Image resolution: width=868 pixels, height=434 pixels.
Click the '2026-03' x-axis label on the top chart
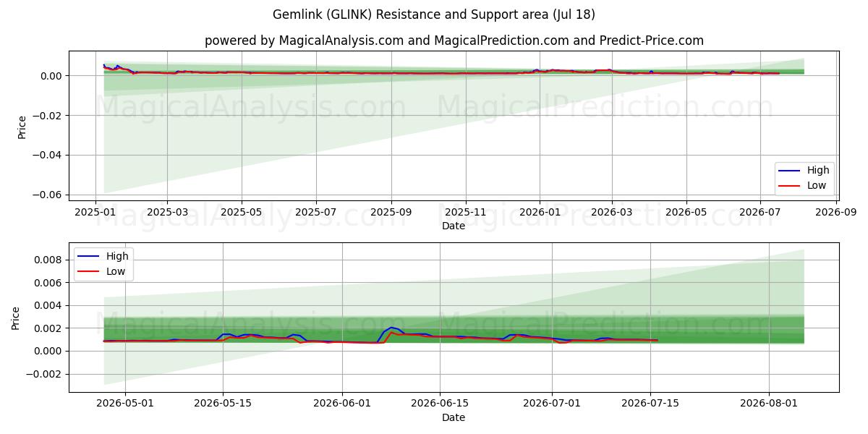click(612, 213)
